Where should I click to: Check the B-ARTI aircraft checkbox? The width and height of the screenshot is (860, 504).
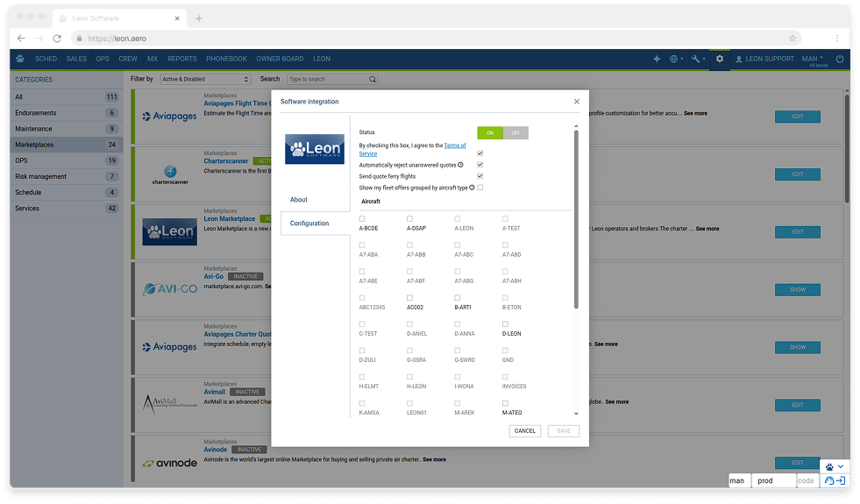(x=458, y=298)
